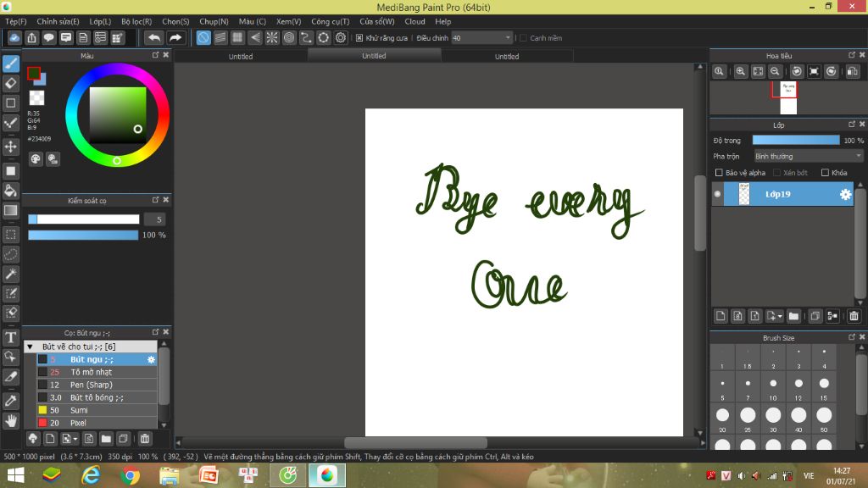868x488 pixels.
Task: Click the Undo arrow
Action: pos(154,37)
